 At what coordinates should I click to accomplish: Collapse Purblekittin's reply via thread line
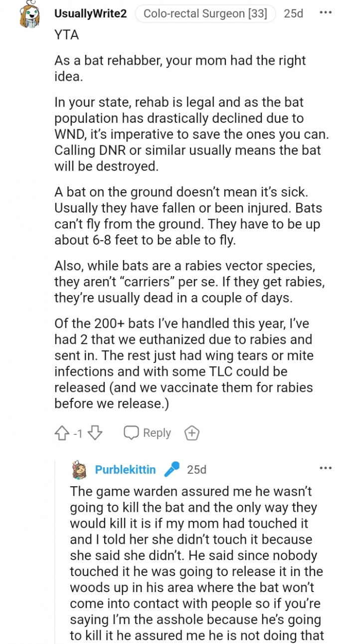56,549
